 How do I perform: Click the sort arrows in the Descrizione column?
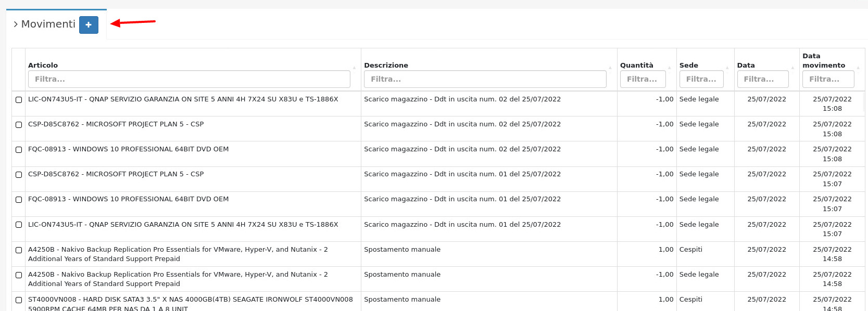click(x=610, y=68)
